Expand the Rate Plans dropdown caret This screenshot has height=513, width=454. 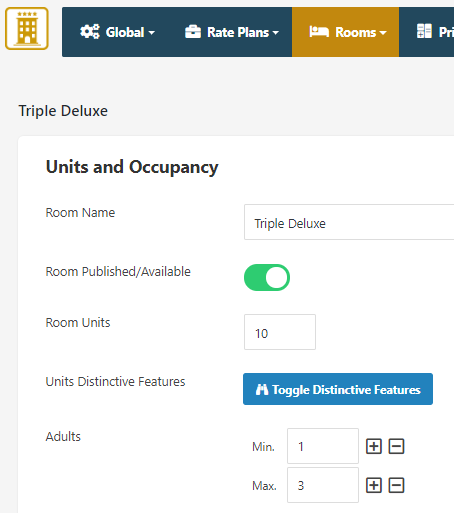tap(276, 33)
